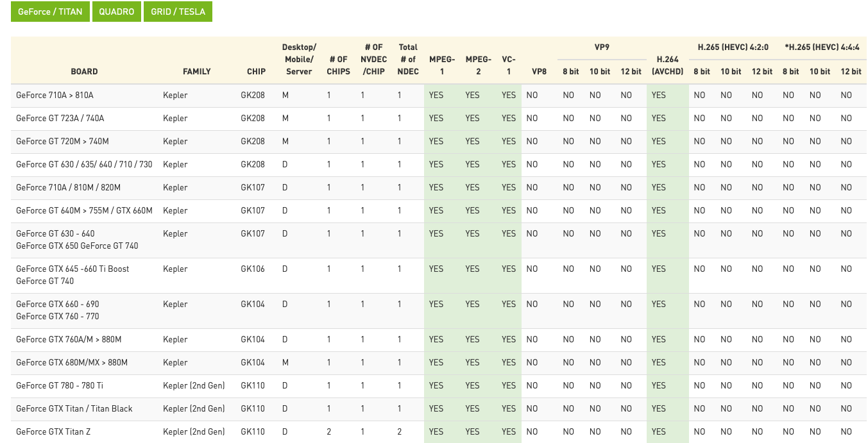Click the CHIP column header

[256, 72]
